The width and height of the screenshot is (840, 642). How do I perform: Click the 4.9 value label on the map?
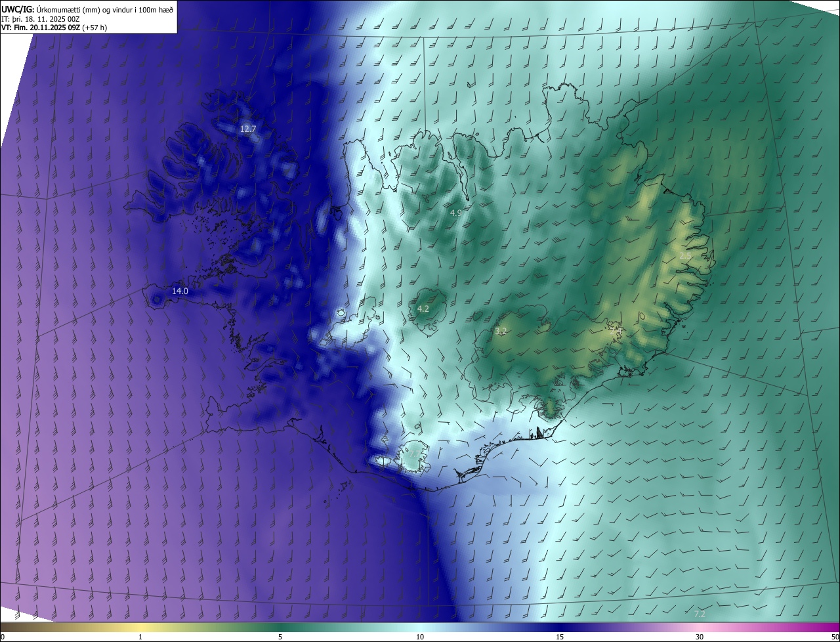tap(456, 213)
